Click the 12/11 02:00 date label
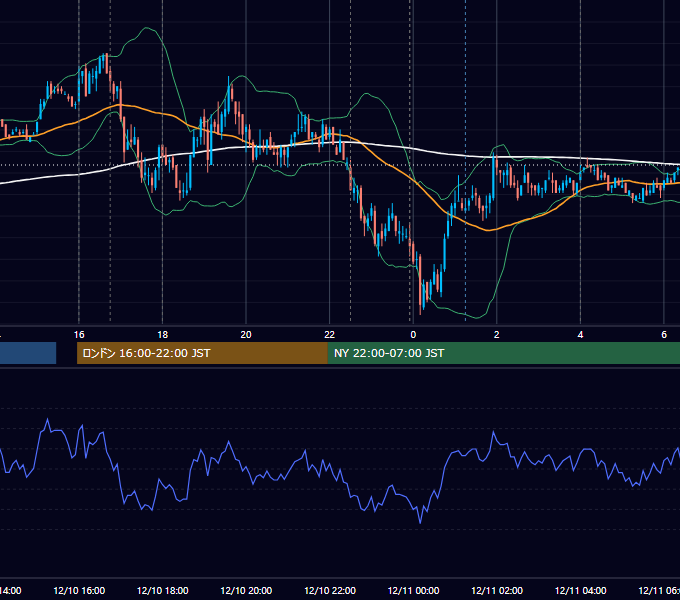This screenshot has height=600, width=680. (x=497, y=591)
